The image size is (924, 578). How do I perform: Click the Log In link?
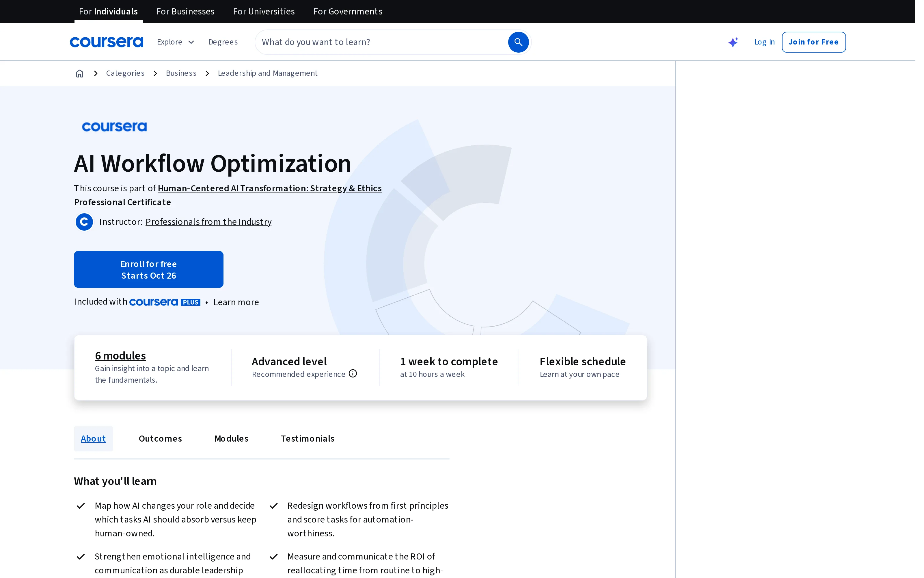click(764, 42)
